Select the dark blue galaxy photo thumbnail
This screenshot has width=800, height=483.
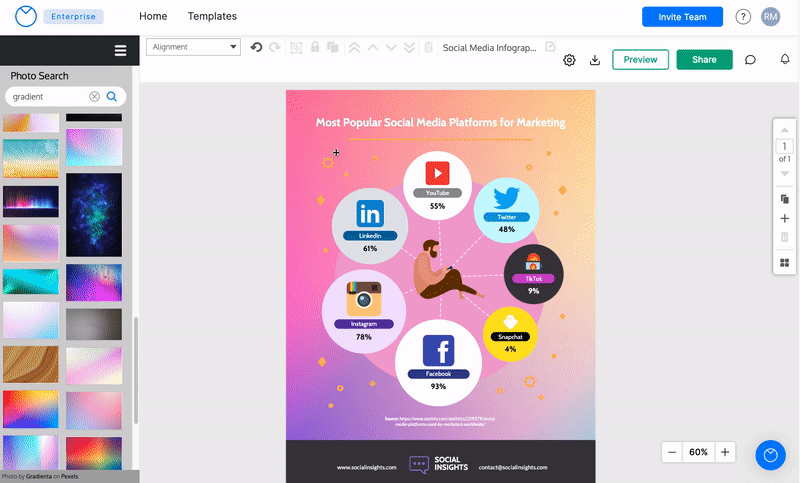(x=94, y=215)
